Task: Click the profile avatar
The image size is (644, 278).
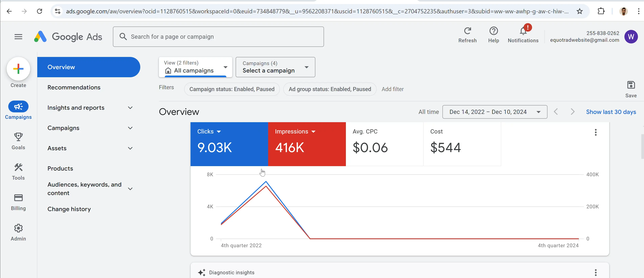Action: tap(631, 37)
